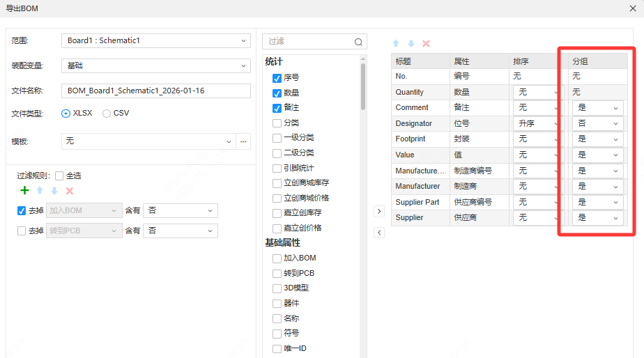
Task: Add property to table with right arrow
Action: coord(379,211)
